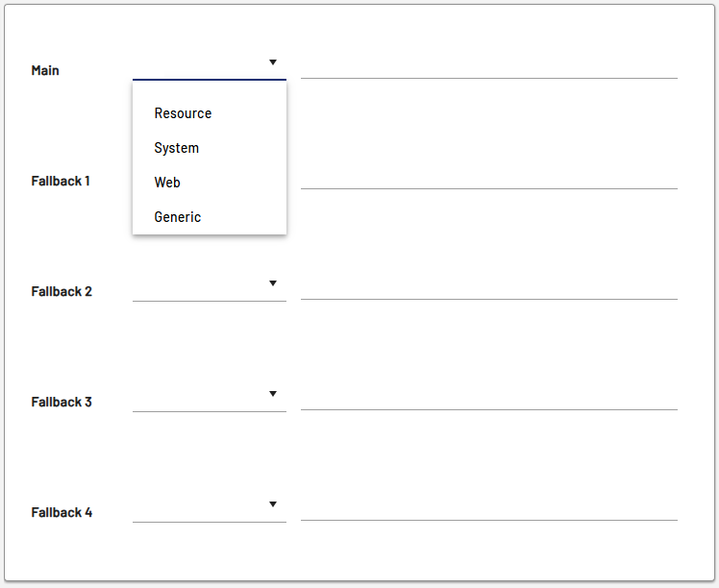Click the Fallback 1 label

click(61, 181)
